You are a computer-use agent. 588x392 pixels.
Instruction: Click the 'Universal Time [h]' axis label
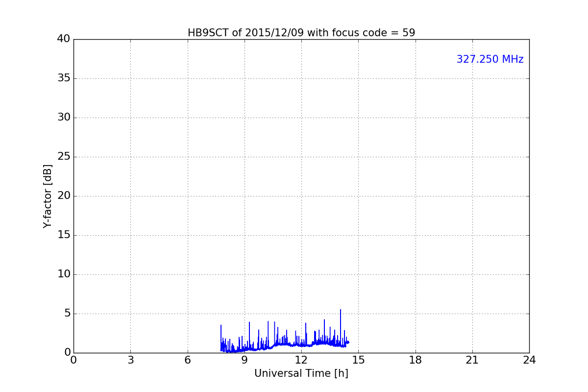pos(301,373)
